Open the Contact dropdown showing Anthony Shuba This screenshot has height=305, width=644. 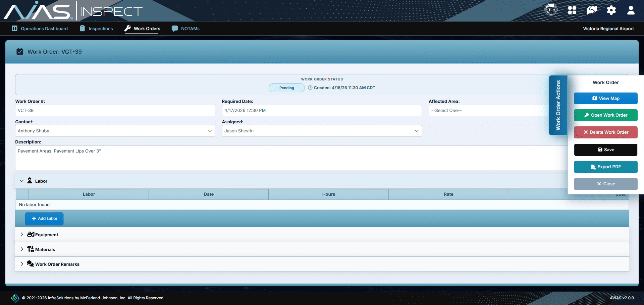click(x=115, y=131)
